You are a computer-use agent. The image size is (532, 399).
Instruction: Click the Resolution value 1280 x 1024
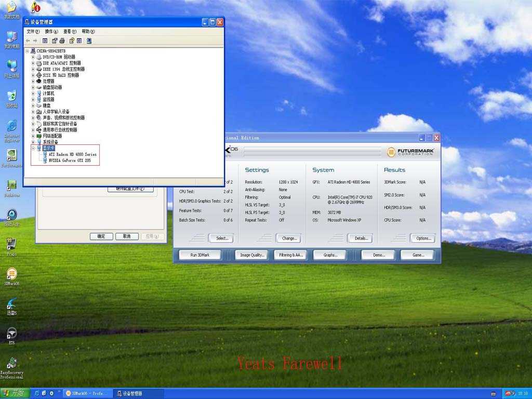tap(288, 182)
